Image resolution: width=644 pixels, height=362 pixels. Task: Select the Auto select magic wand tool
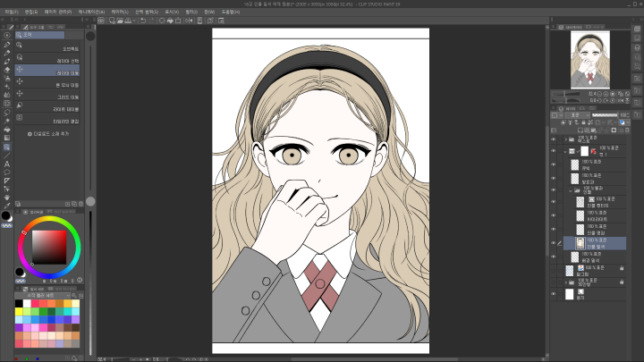7,121
